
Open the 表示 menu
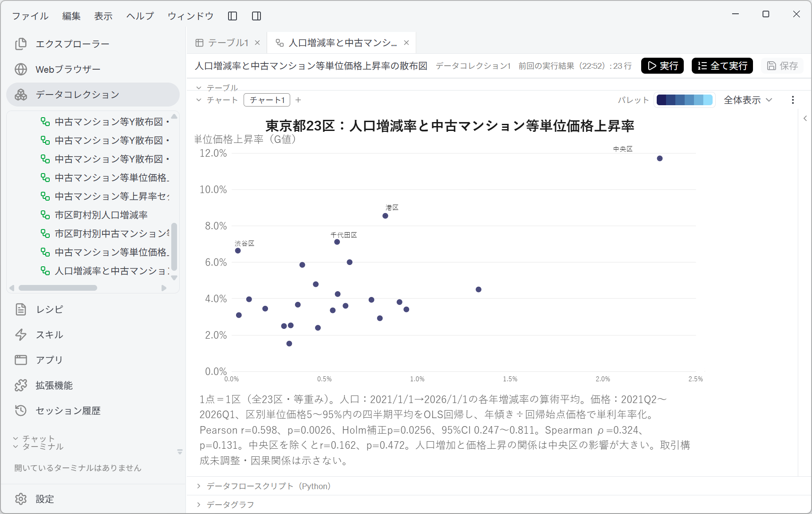pyautogui.click(x=103, y=16)
